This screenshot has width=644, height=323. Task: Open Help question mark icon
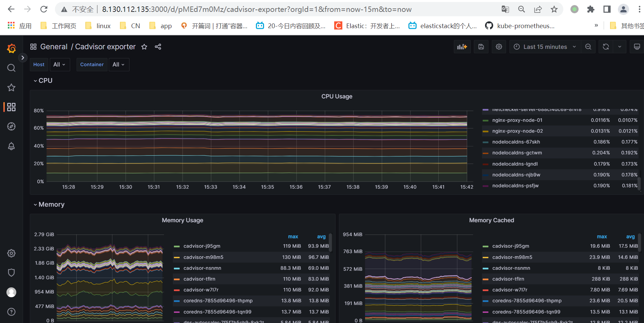click(x=12, y=312)
